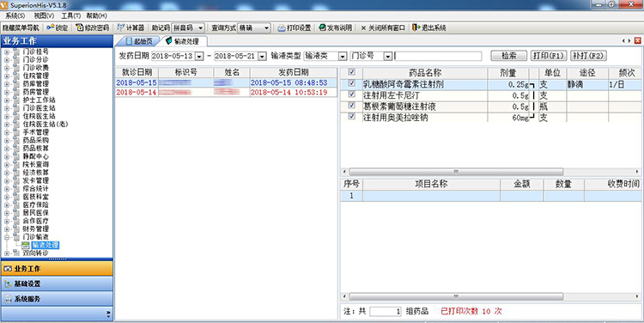Close the current tab with red X
Viewport: 644px width, 323px height.
(638, 40)
